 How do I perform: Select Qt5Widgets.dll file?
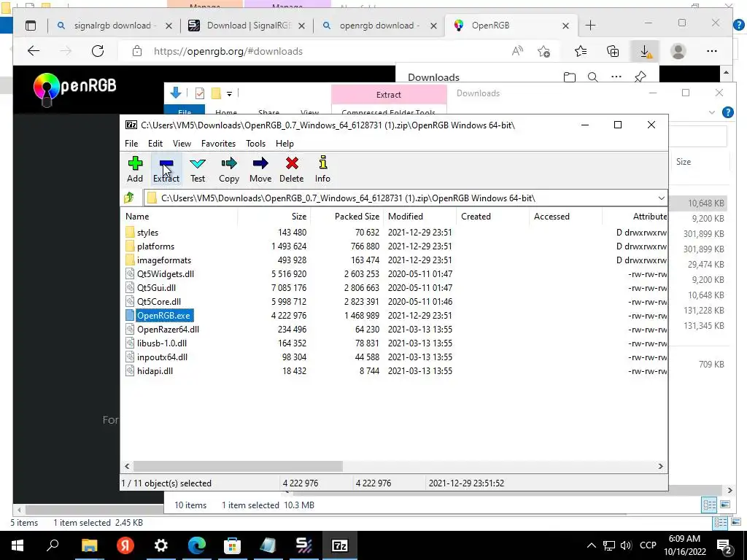tap(166, 274)
